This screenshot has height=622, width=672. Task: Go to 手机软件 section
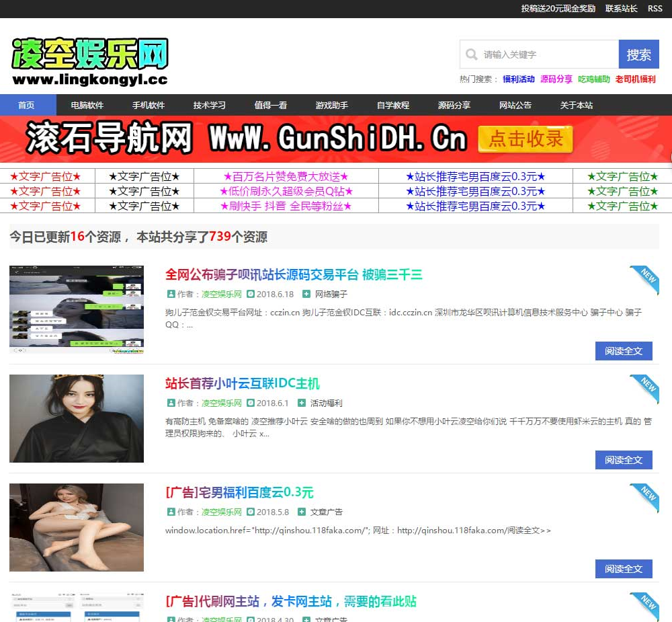[149, 105]
